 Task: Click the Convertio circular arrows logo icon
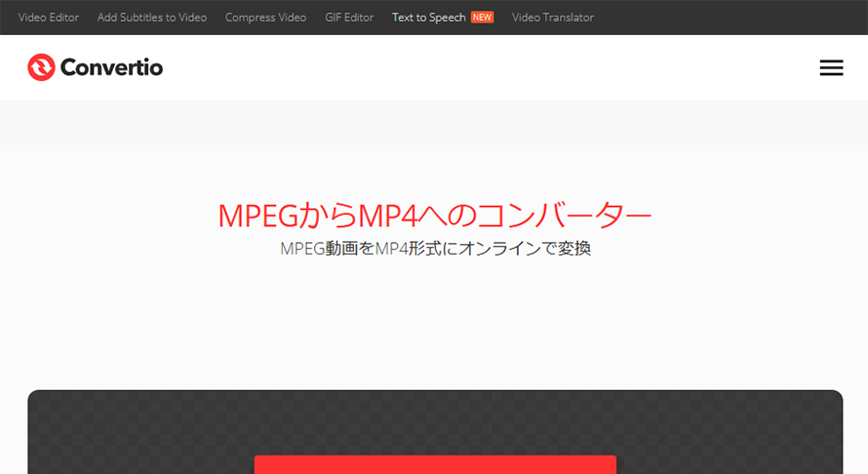pos(42,67)
